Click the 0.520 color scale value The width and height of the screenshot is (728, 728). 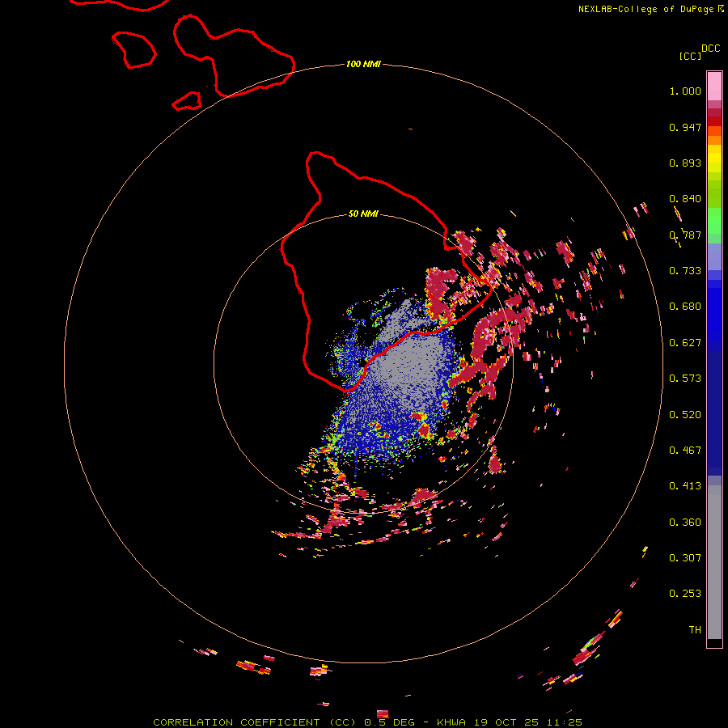(685, 415)
